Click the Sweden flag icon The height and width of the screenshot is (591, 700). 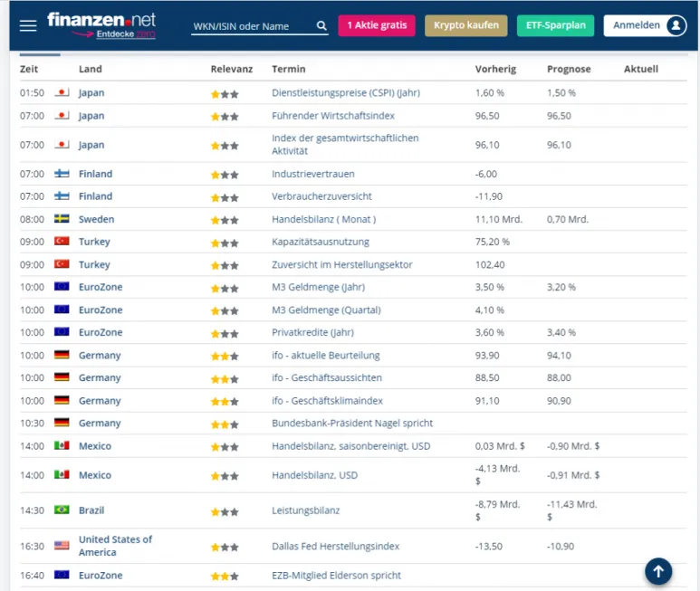click(62, 218)
